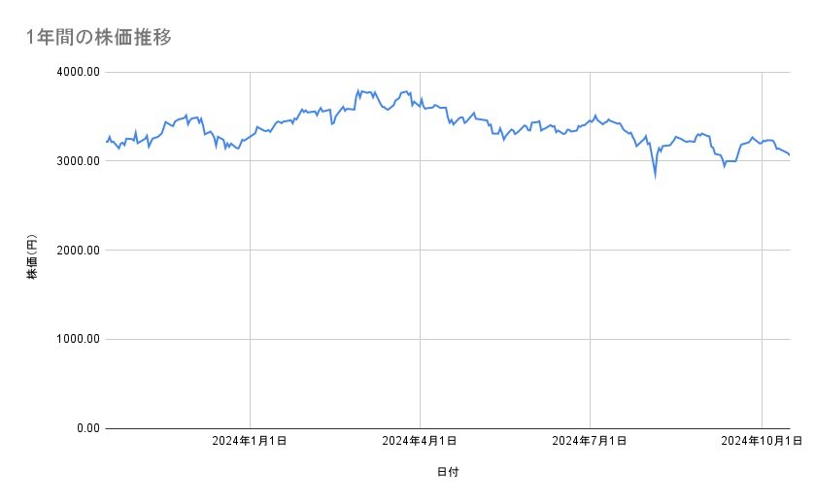The width and height of the screenshot is (815, 504).
Task: Select the 2024年4月1日 date label
Action: click(x=420, y=442)
